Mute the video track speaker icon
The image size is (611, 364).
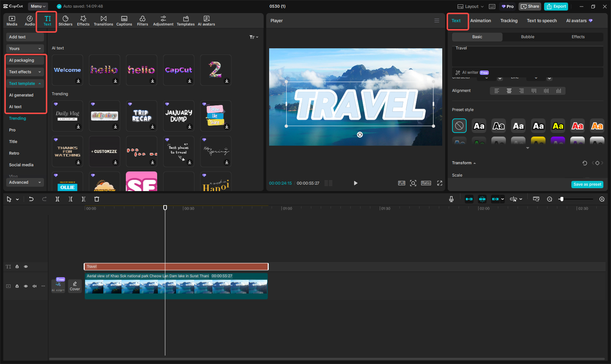tap(34, 286)
